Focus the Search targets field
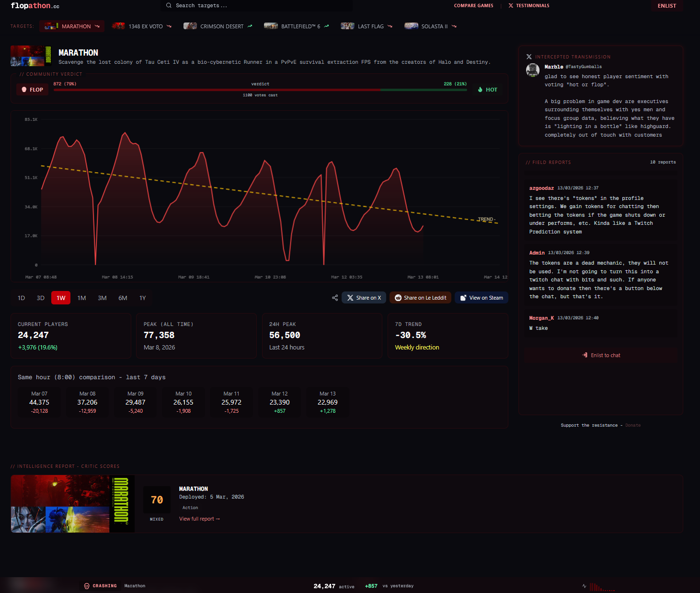The height and width of the screenshot is (593, 700). click(257, 6)
